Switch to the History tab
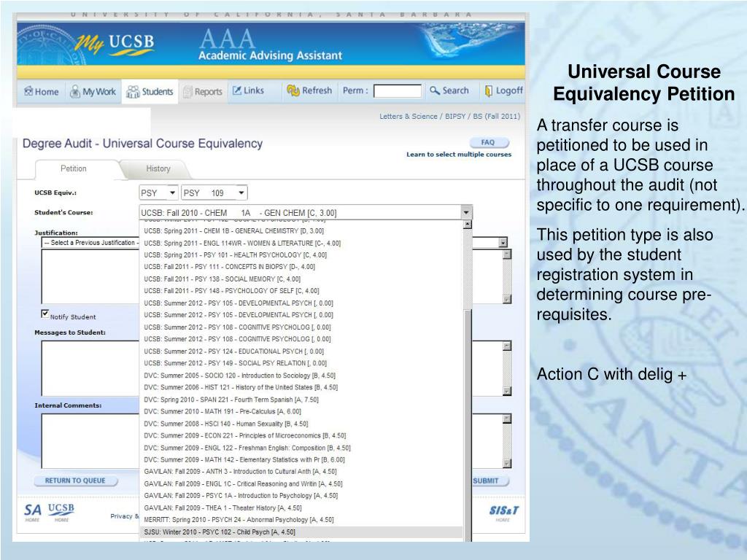 click(x=158, y=168)
